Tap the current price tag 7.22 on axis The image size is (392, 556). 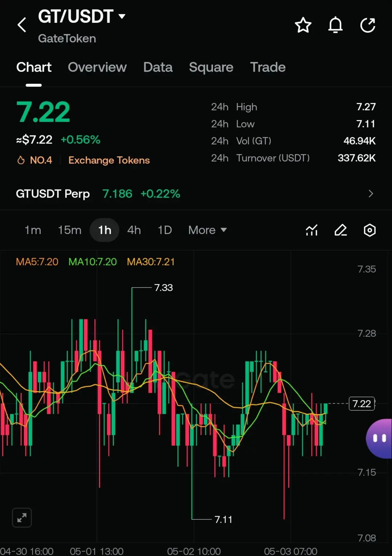coord(362,404)
